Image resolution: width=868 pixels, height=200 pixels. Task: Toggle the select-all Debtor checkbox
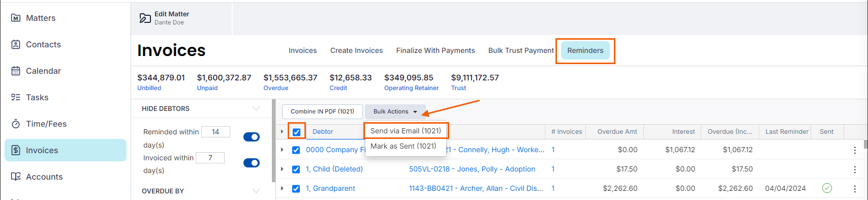click(296, 132)
